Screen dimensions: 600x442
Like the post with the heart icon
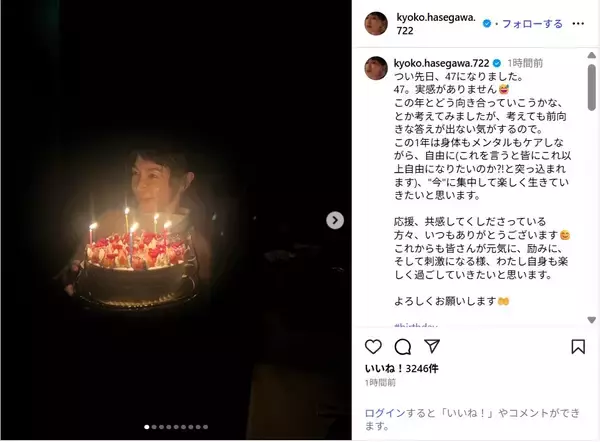coord(373,347)
